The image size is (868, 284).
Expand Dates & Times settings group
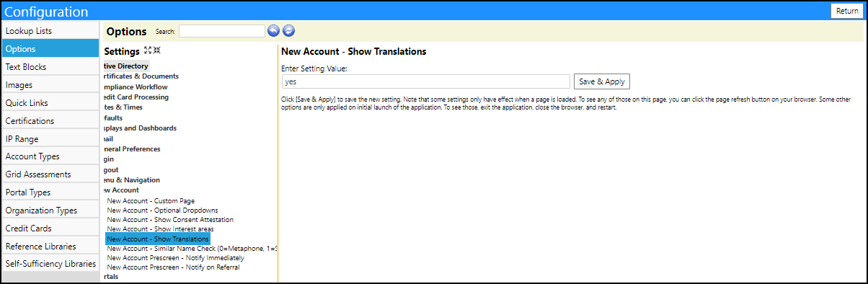(x=124, y=107)
